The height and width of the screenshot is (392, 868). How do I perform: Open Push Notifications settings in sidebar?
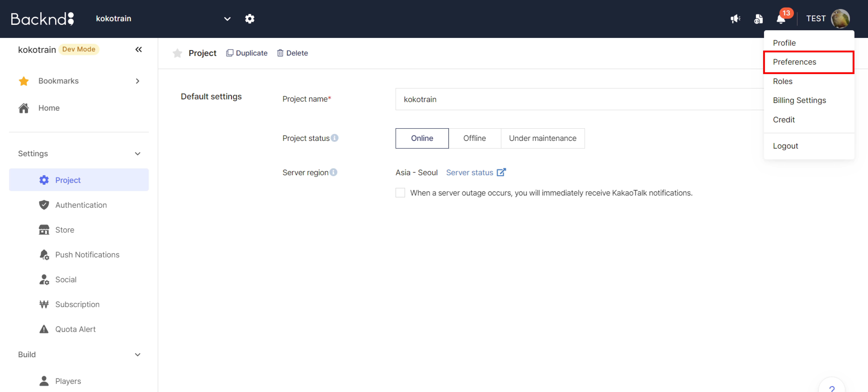click(x=79, y=255)
